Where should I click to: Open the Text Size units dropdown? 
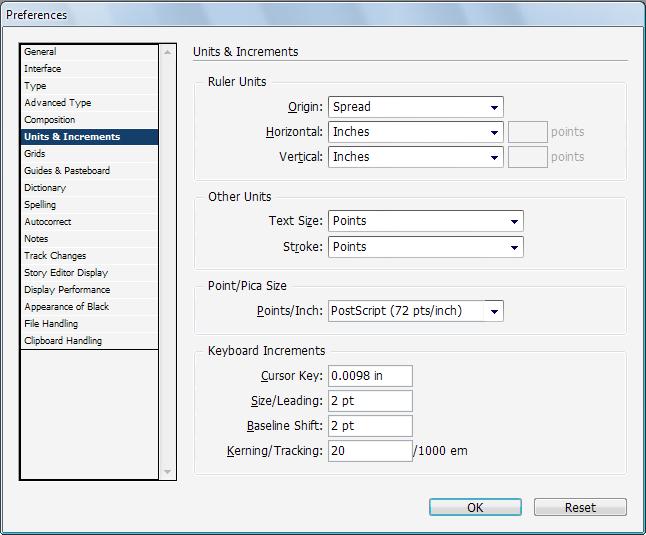click(x=426, y=221)
